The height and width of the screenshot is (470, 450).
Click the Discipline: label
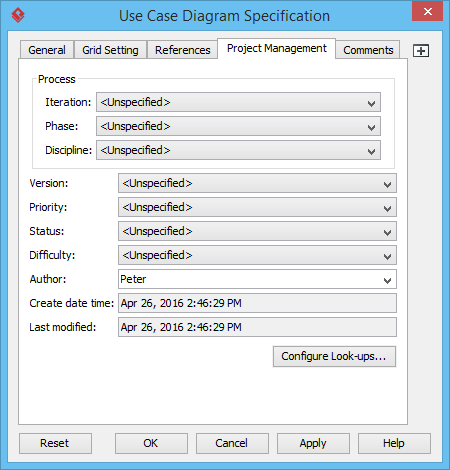pyautogui.click(x=68, y=150)
